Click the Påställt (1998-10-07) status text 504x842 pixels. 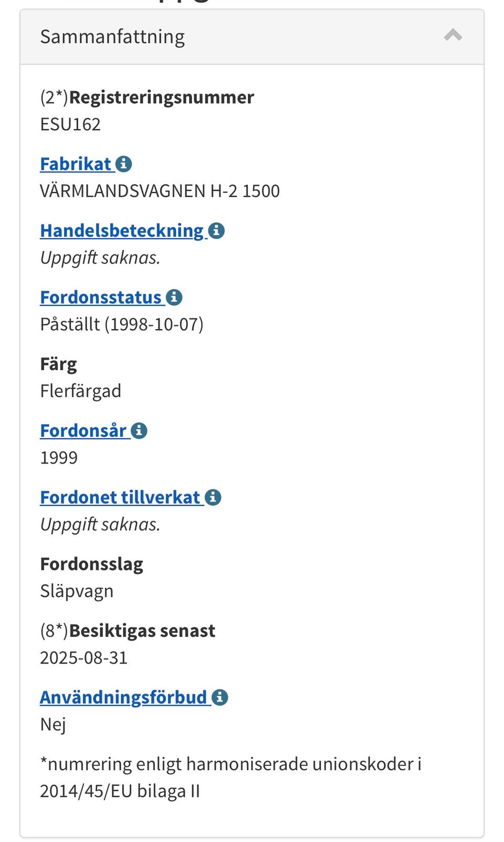click(122, 324)
